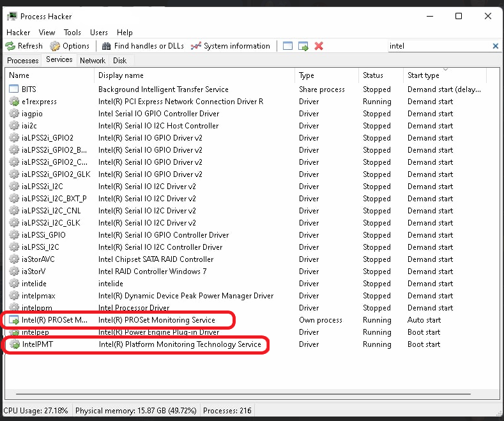Click the iaLPSS2i_I2C_BXT_P gear icon

[x=14, y=199]
